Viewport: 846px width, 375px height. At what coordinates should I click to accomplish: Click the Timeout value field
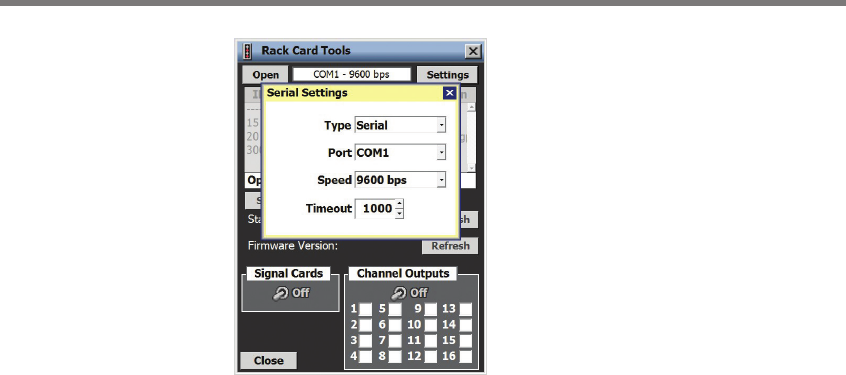(x=375, y=208)
